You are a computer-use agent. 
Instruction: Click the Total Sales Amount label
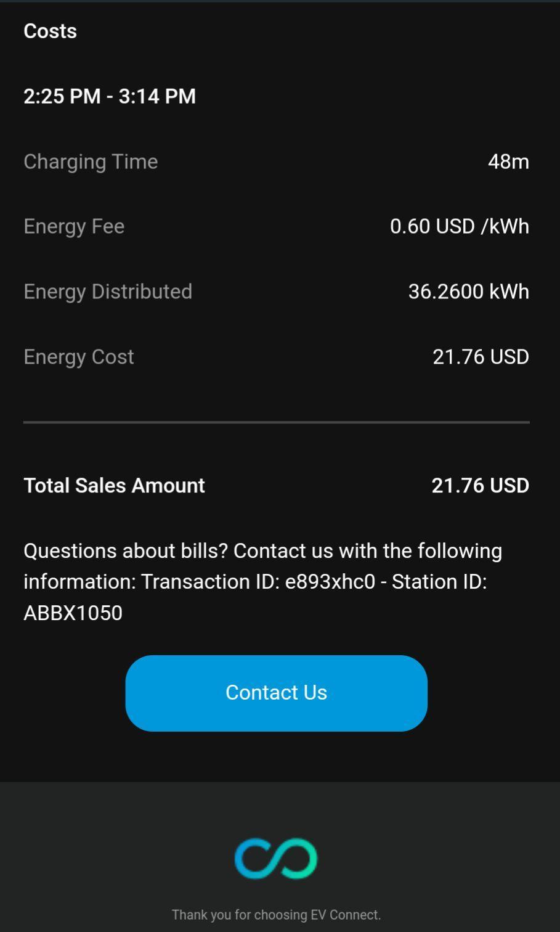pyautogui.click(x=114, y=486)
